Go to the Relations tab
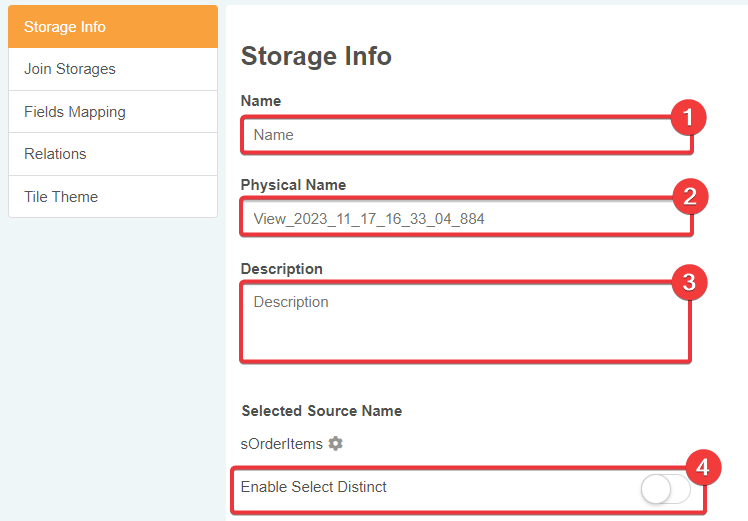This screenshot has width=748, height=521. (x=113, y=154)
